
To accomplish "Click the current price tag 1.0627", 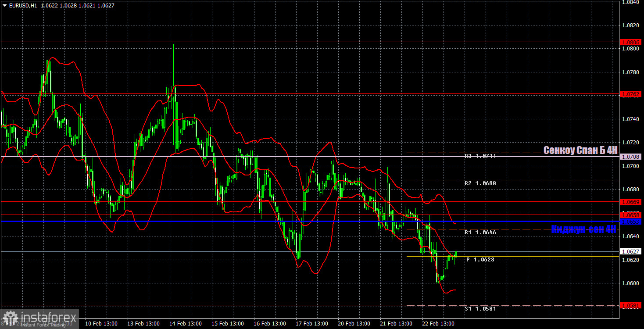I will pos(631,251).
